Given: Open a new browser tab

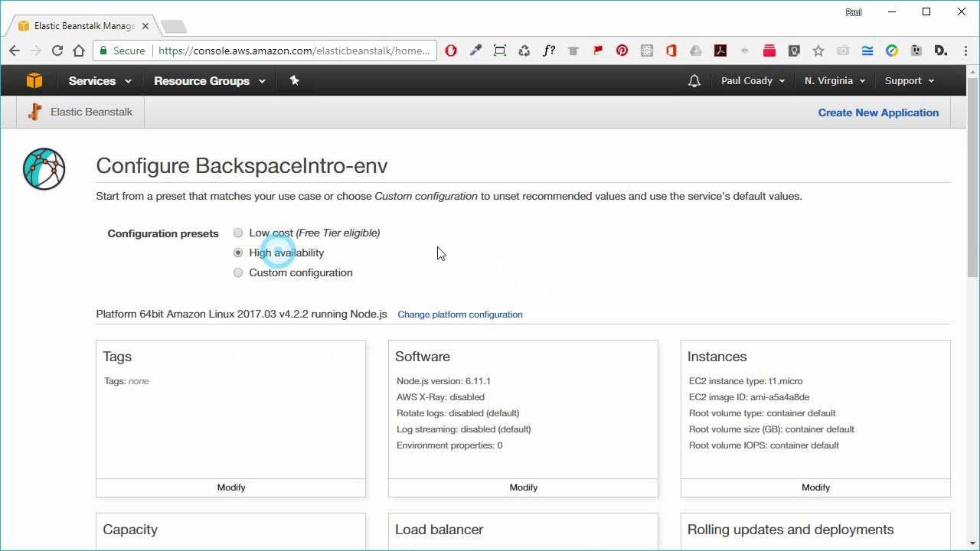Looking at the screenshot, I should (174, 27).
